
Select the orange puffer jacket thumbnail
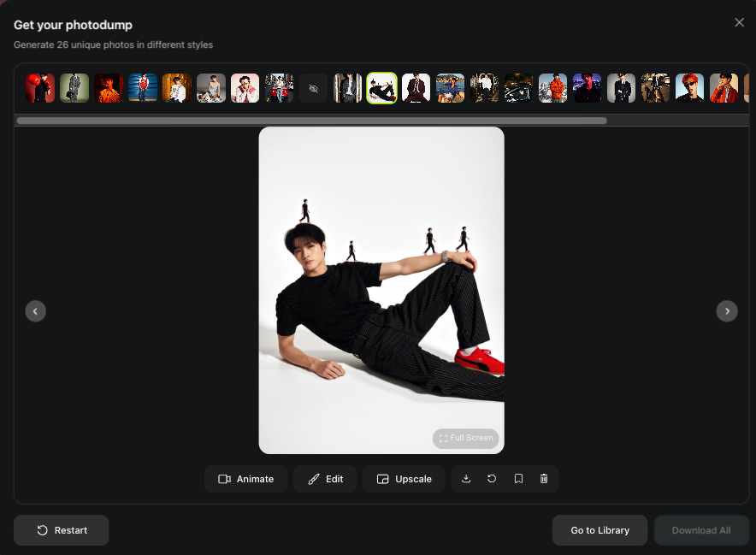[553, 88]
